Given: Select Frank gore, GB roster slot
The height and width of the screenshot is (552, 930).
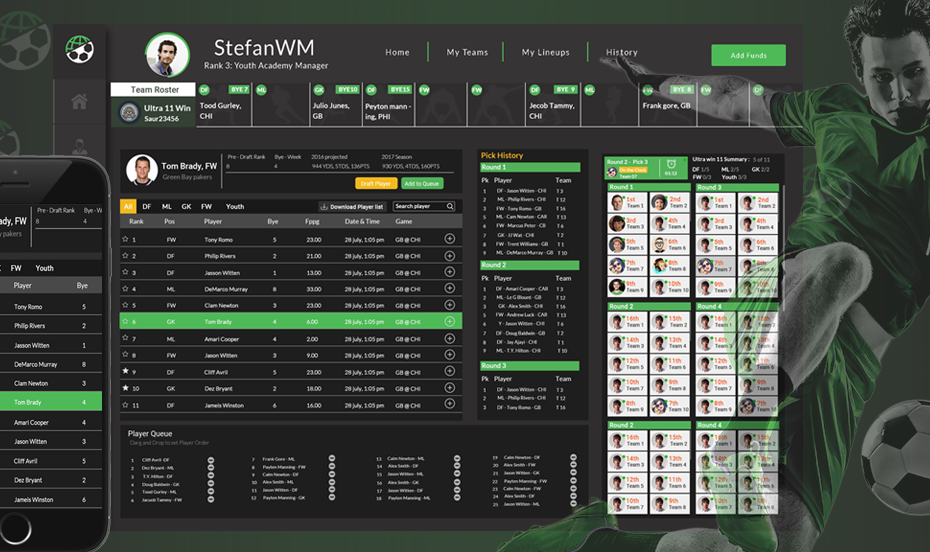Looking at the screenshot, I should click(667, 105).
